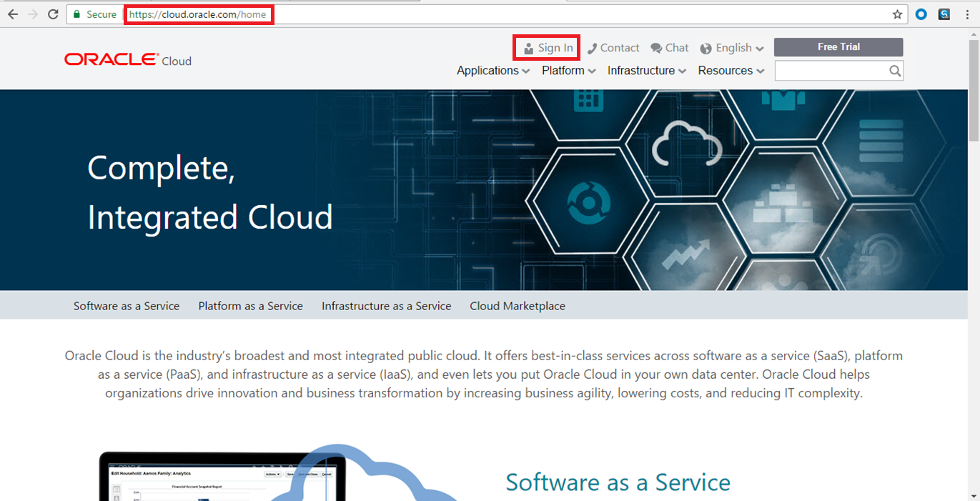Expand the English language dropdown

click(x=732, y=48)
